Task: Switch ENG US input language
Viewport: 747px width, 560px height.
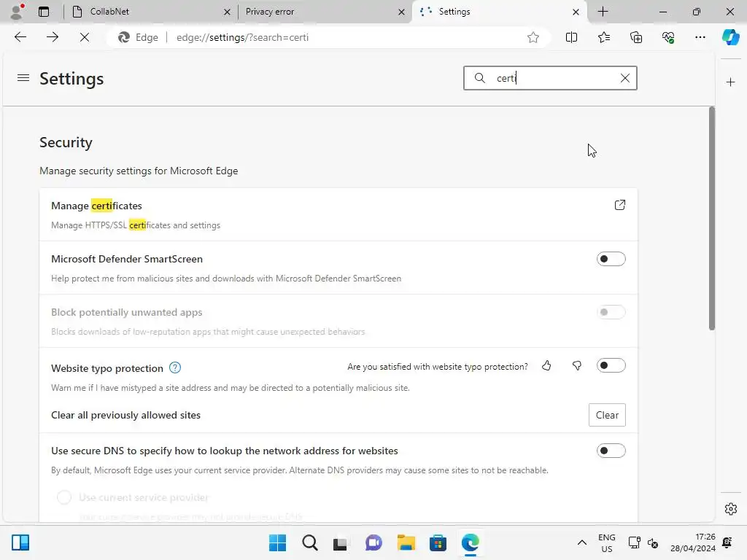Action: pos(606,542)
